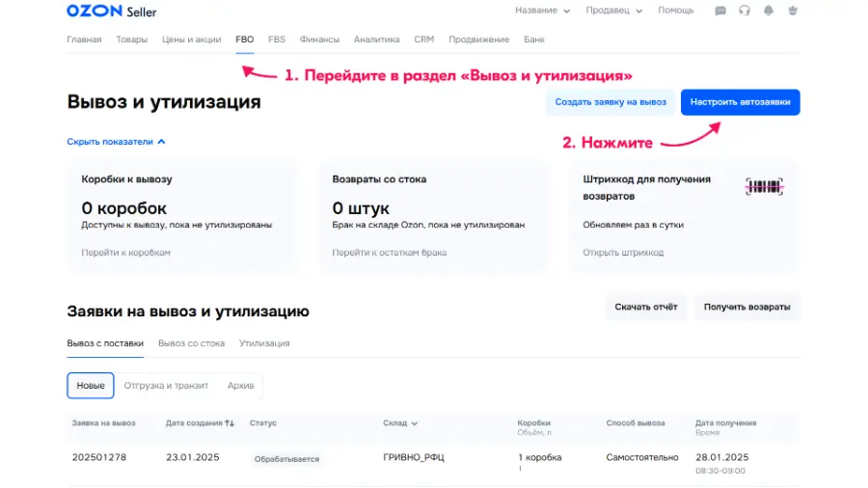The image size is (868, 488).
Task: Switch to Вывоз со стока tab
Action: pyautogui.click(x=192, y=343)
